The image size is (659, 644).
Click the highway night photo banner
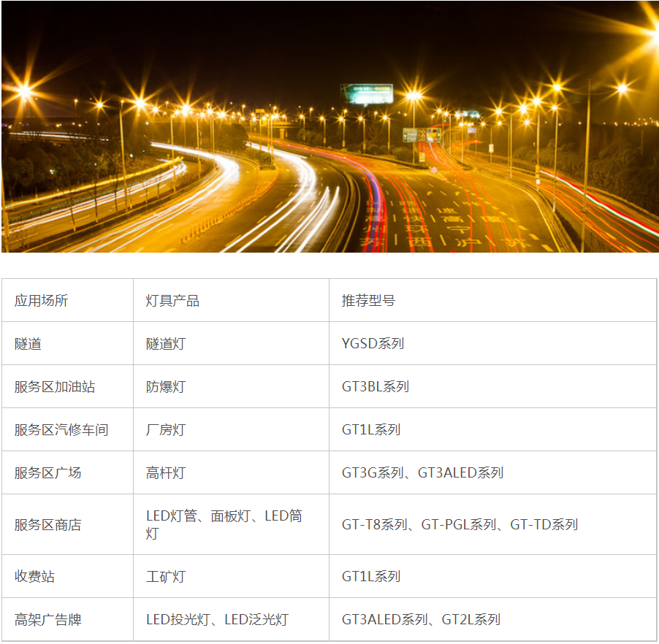(329, 126)
